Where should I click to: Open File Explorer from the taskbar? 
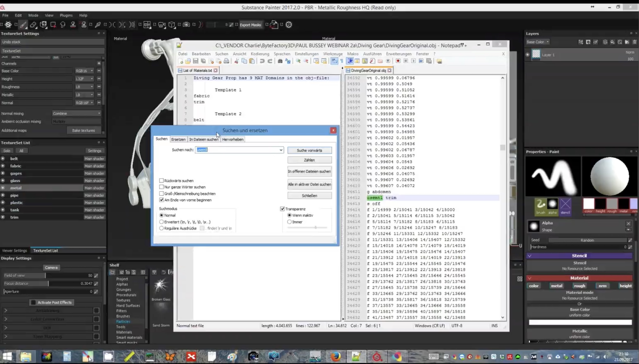pos(26,356)
